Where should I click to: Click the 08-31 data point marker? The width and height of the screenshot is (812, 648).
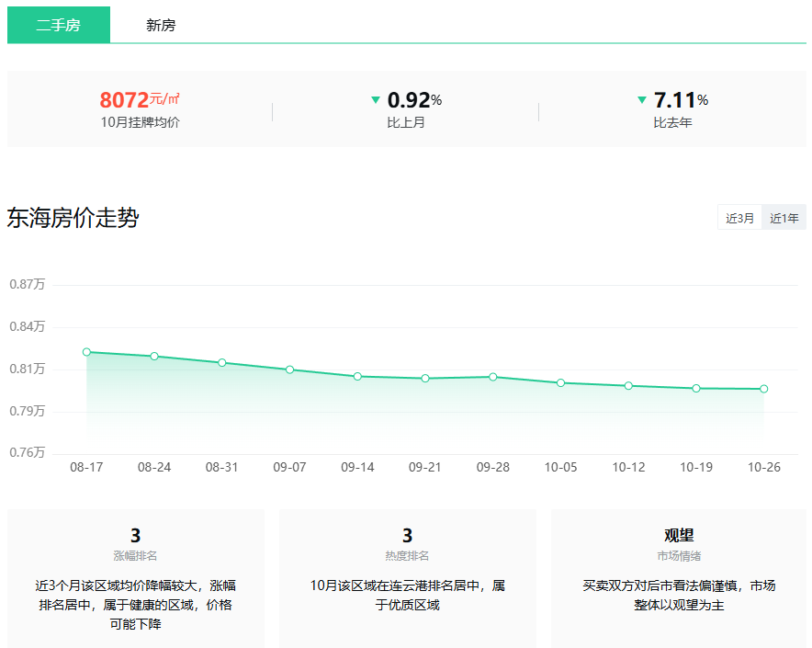[x=221, y=363]
